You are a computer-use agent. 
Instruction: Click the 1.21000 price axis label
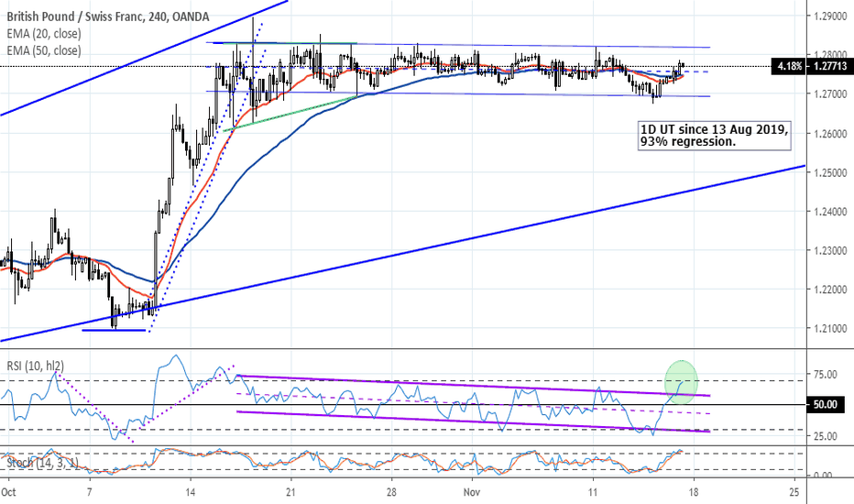(x=827, y=328)
